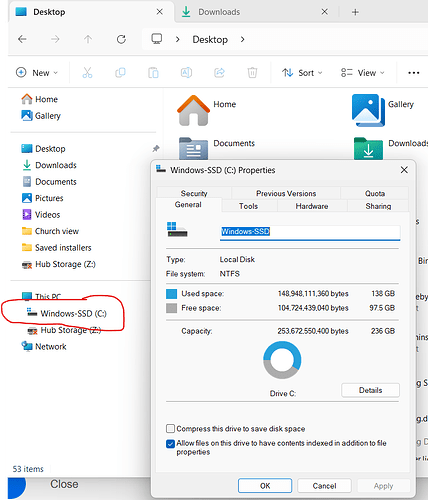
Task: Click the Back navigation arrow
Action: [x=22, y=39]
